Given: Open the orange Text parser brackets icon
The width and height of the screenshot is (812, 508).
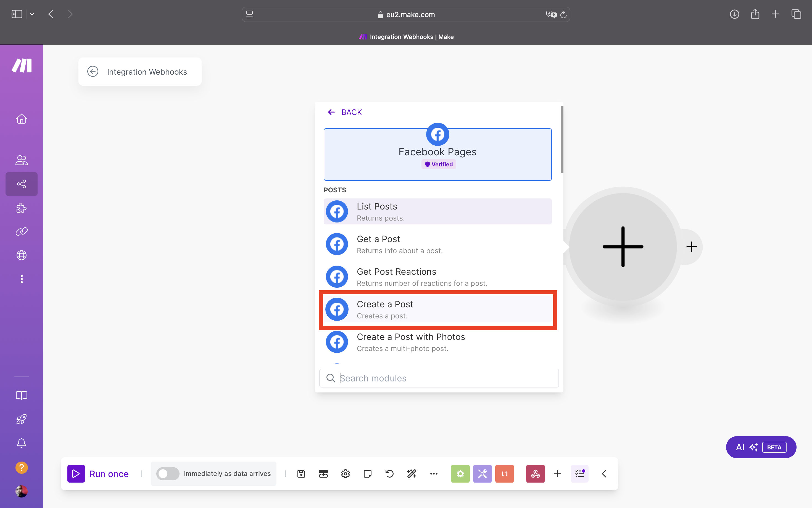Looking at the screenshot, I should click(505, 474).
